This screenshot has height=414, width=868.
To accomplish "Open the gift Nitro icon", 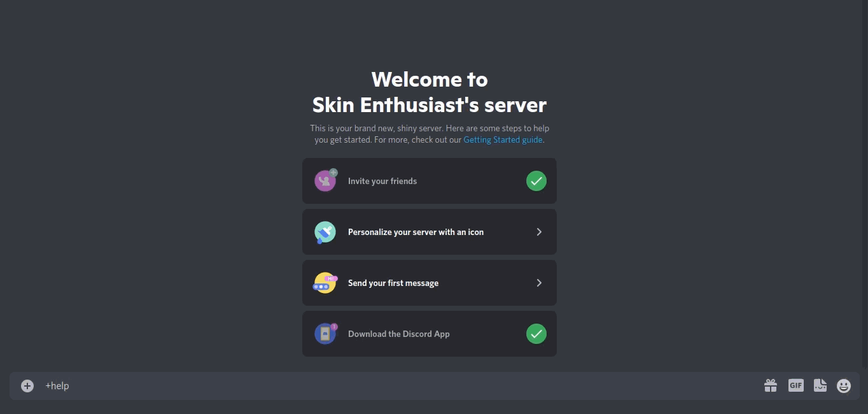I will click(771, 385).
